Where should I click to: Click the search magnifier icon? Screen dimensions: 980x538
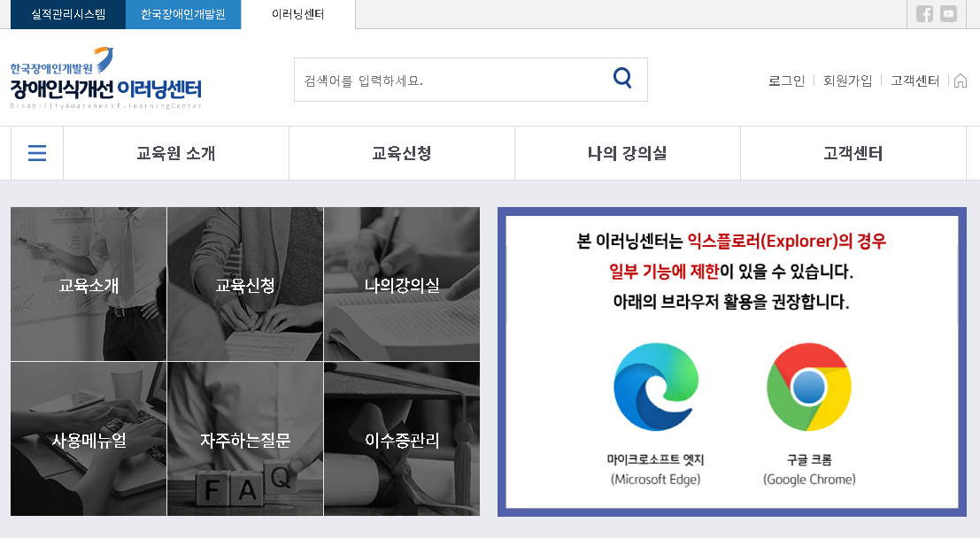point(622,79)
